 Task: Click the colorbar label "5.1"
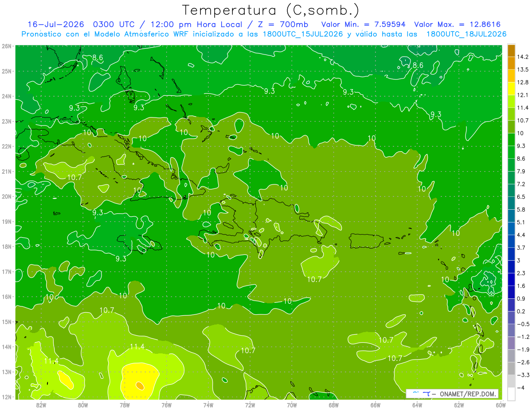tap(521, 222)
